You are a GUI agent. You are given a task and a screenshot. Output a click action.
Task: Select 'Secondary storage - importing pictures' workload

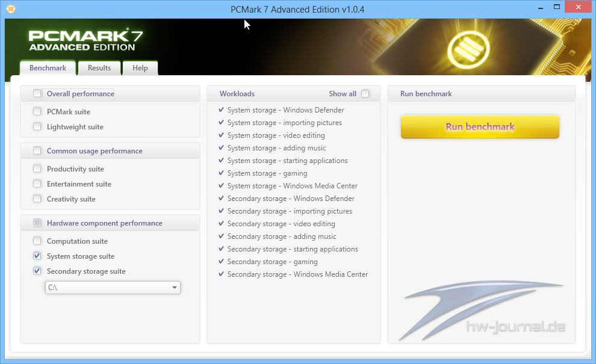click(x=285, y=211)
